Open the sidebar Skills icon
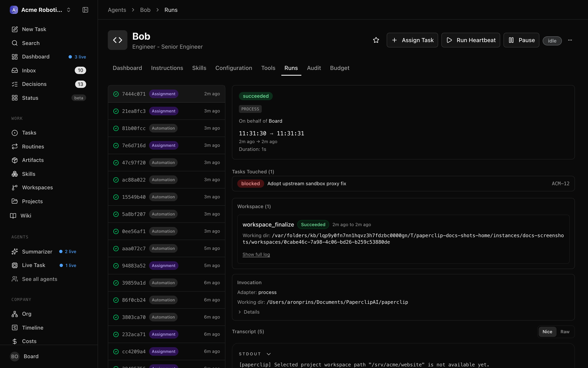588x368 pixels. click(15, 174)
